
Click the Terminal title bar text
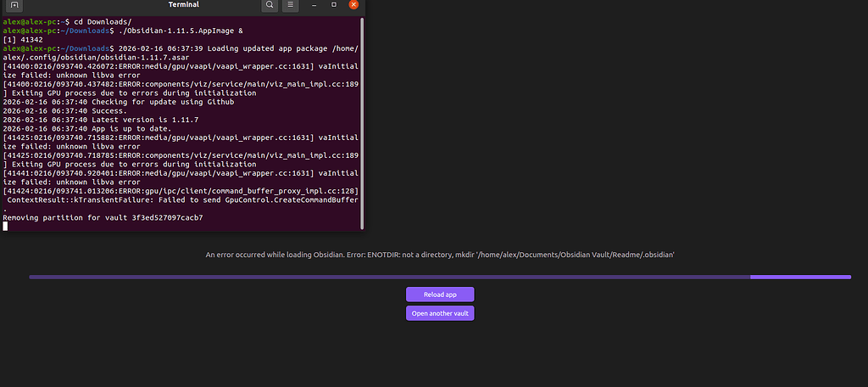(x=184, y=5)
